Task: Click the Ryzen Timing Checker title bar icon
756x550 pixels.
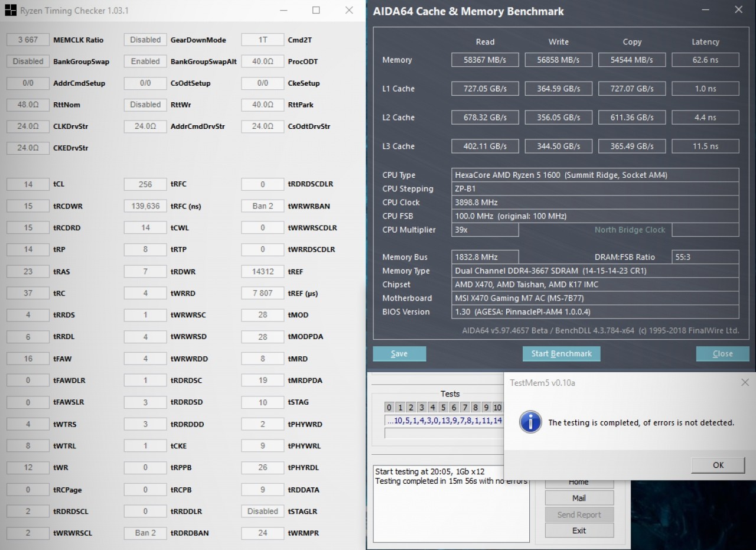Action: pos(11,11)
